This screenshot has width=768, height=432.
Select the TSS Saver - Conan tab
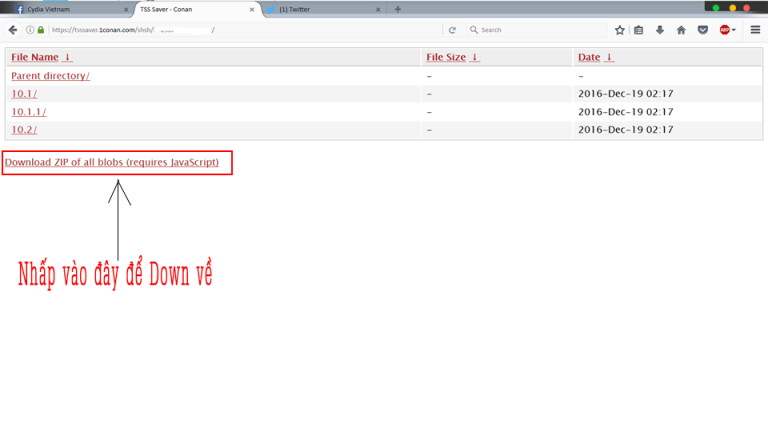[196, 9]
